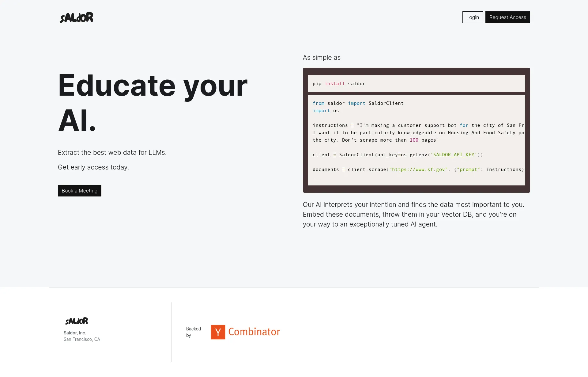
Task: Click the documents = client.scrape line
Action: pyautogui.click(x=418, y=169)
